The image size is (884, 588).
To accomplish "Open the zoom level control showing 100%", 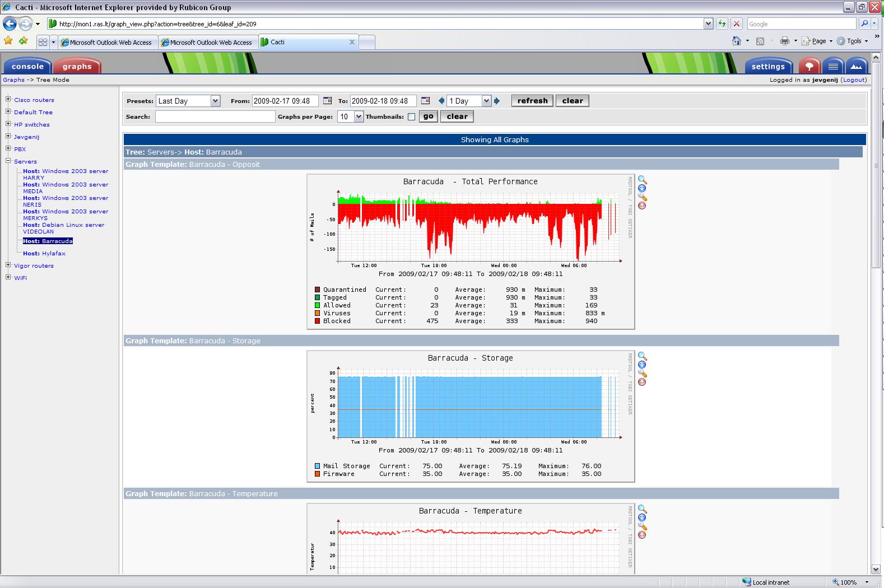I will tap(851, 582).
